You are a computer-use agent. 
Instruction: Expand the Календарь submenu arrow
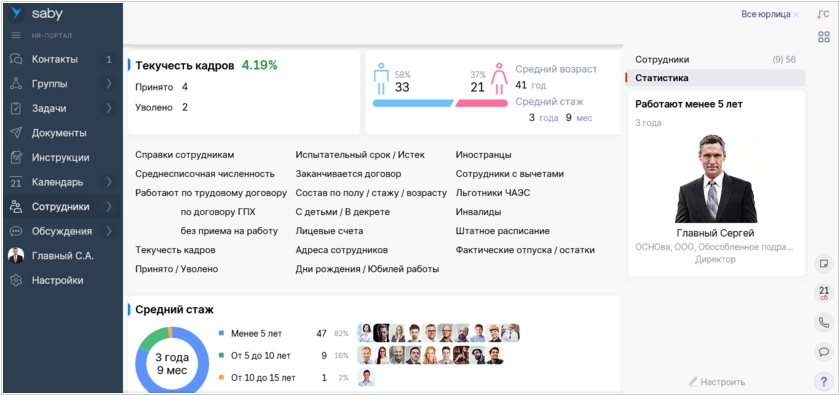point(109,182)
